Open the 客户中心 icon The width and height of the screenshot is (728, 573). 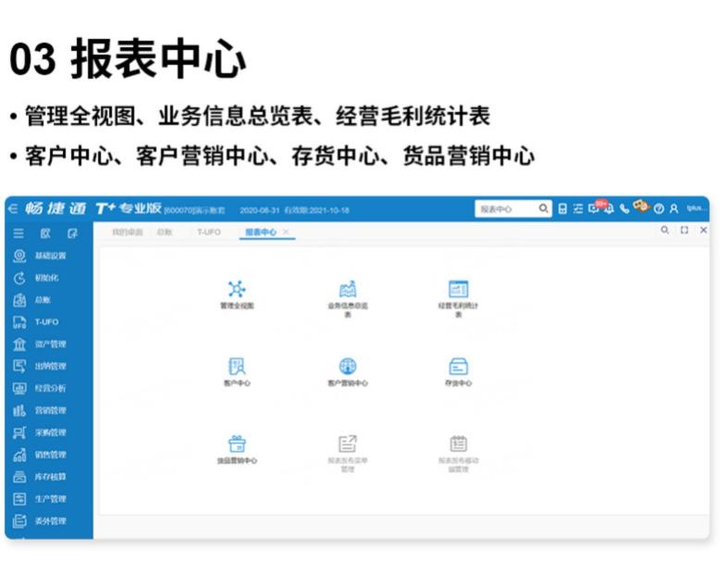(237, 367)
